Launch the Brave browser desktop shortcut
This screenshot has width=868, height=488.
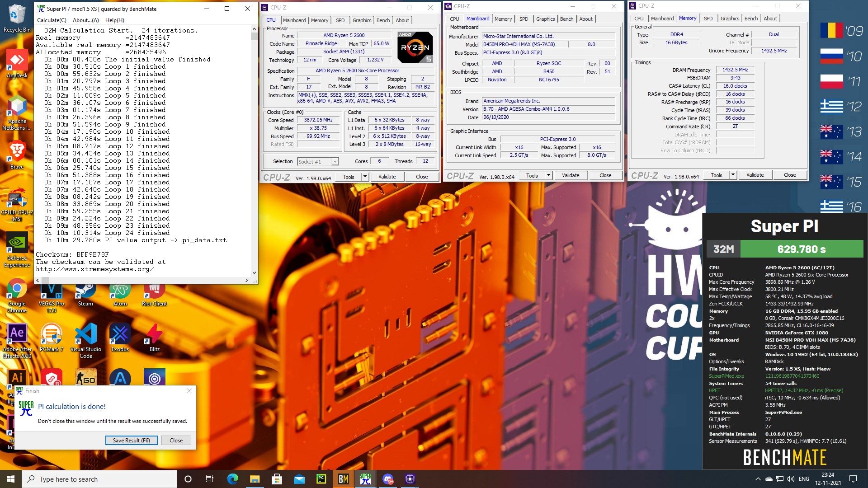pos(17,155)
